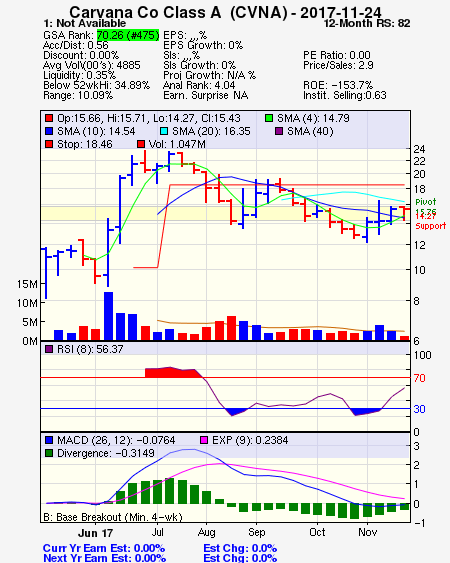The height and width of the screenshot is (563, 450).
Task: Click the Vol: 1.047M legend label
Action: click(x=177, y=144)
